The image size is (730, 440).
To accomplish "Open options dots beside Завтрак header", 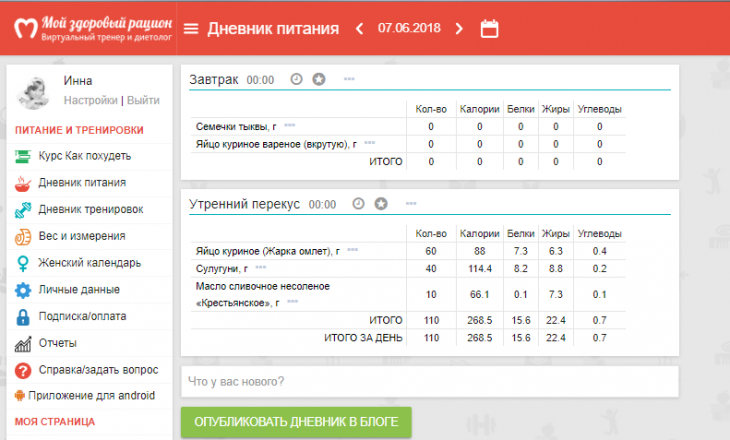I will point(348,78).
